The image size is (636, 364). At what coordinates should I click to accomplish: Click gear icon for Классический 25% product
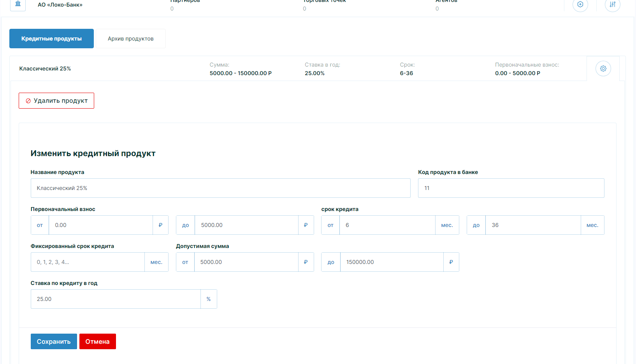(x=603, y=69)
